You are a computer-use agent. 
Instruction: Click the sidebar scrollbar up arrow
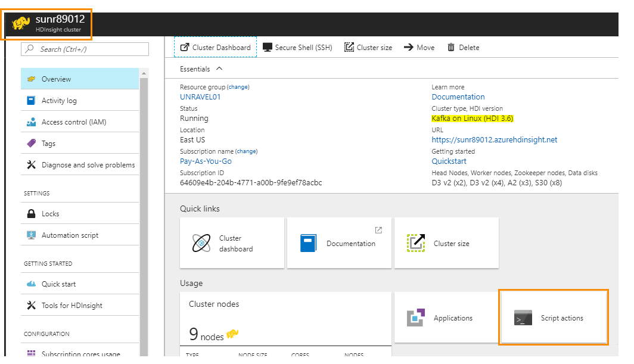[144, 73]
